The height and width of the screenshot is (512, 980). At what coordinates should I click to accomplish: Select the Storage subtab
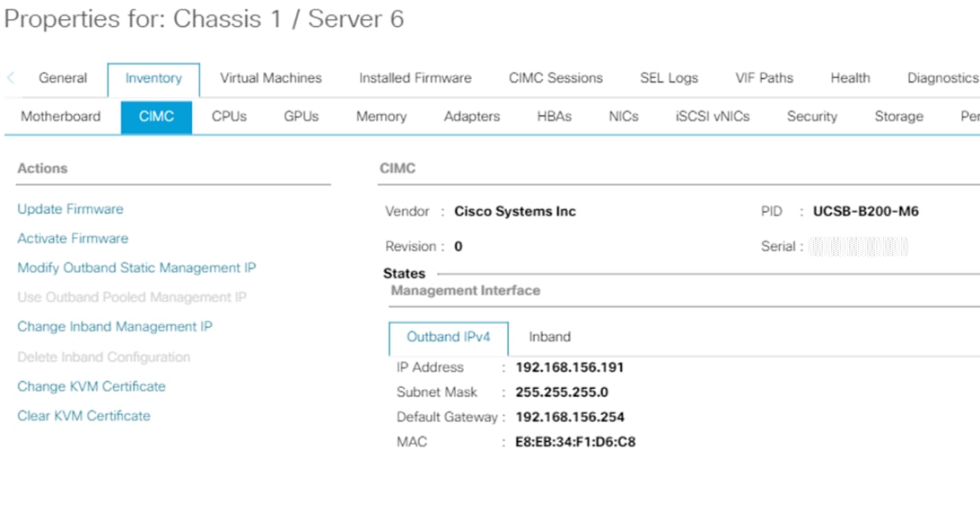pyautogui.click(x=898, y=117)
